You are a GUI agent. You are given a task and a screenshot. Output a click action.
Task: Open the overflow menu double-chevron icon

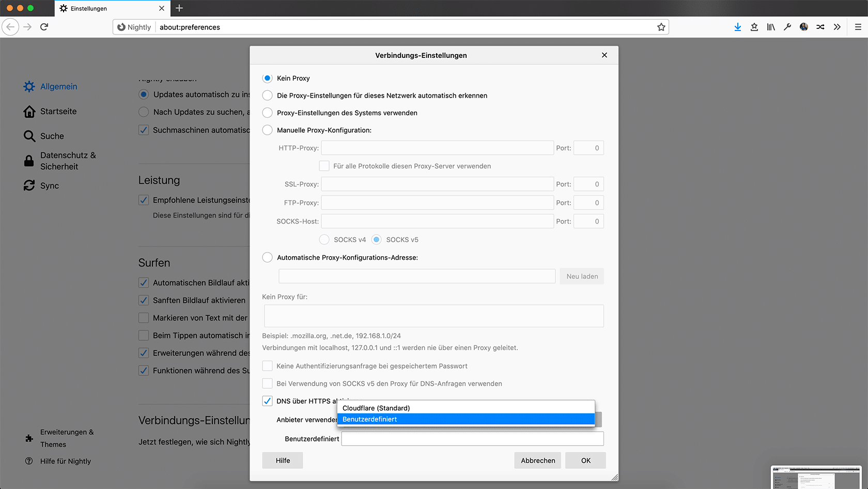pyautogui.click(x=837, y=27)
